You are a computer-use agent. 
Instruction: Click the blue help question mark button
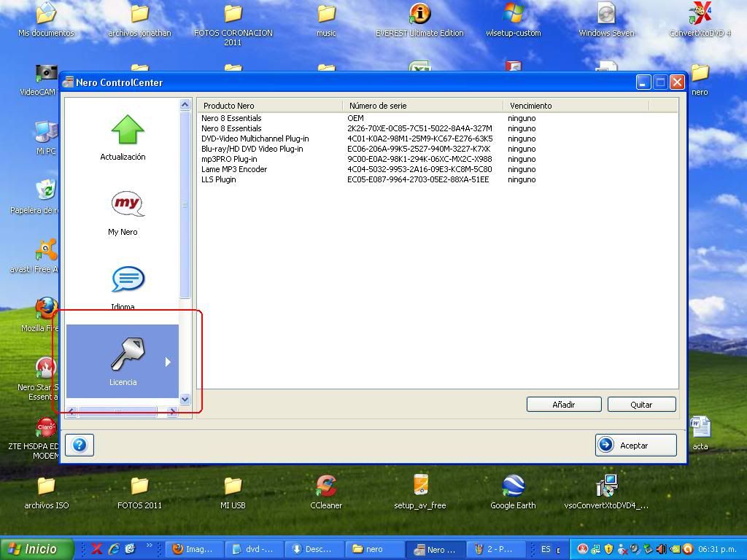tap(80, 446)
